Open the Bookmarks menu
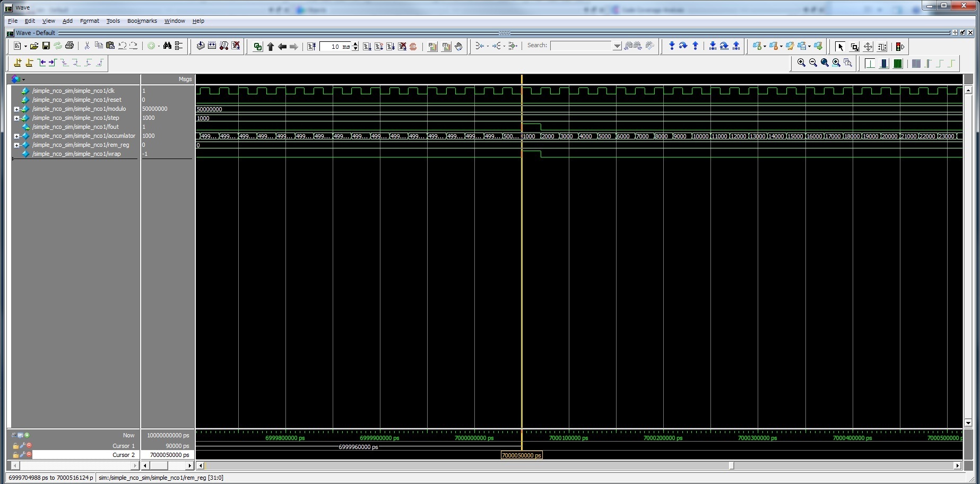 click(142, 21)
